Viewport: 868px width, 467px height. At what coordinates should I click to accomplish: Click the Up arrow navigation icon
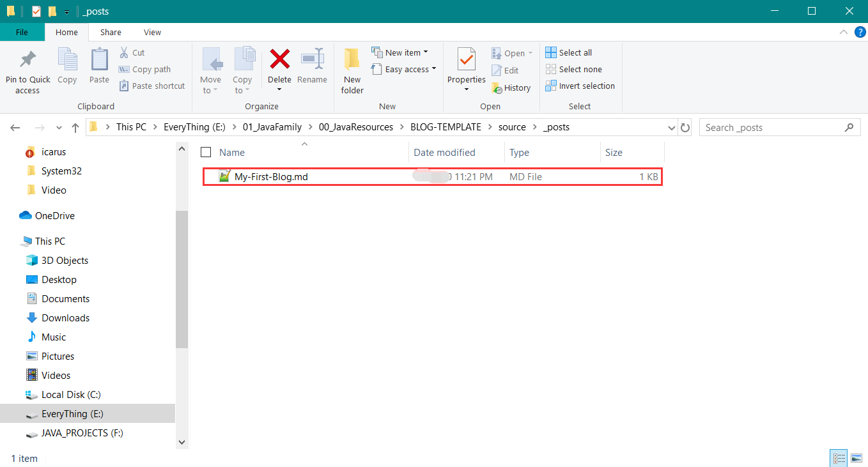[75, 128]
